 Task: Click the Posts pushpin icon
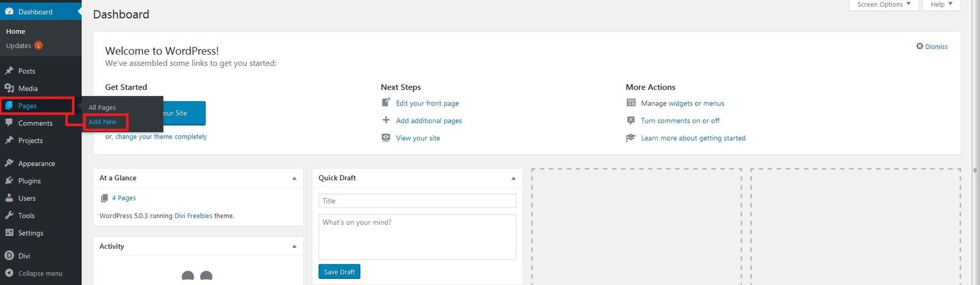pyautogui.click(x=9, y=71)
